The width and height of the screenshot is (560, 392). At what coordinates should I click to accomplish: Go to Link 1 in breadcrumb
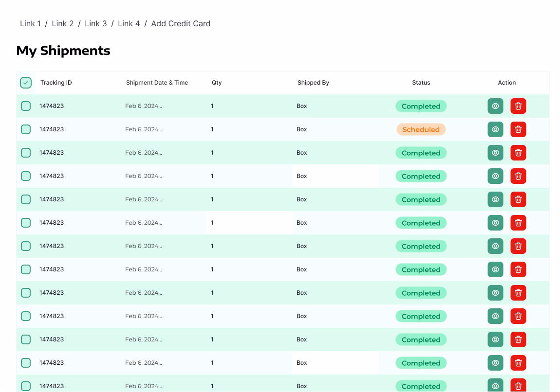30,23
